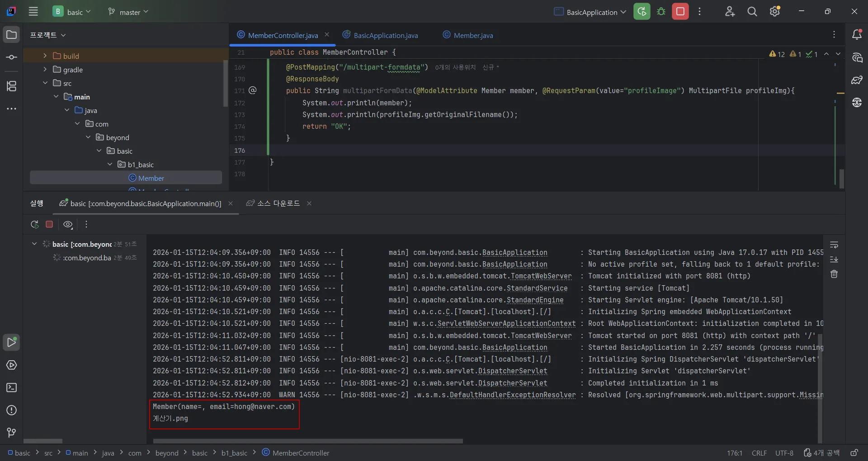Open editor tabs options menu
This screenshot has width=868, height=461.
(834, 35)
